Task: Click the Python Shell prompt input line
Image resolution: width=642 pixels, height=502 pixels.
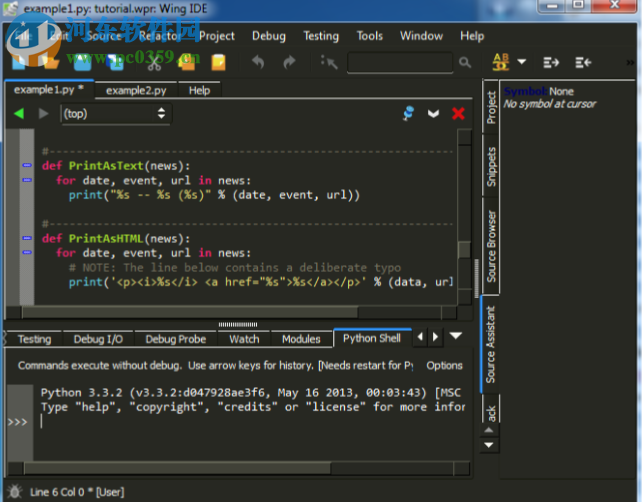Action: pos(253,421)
